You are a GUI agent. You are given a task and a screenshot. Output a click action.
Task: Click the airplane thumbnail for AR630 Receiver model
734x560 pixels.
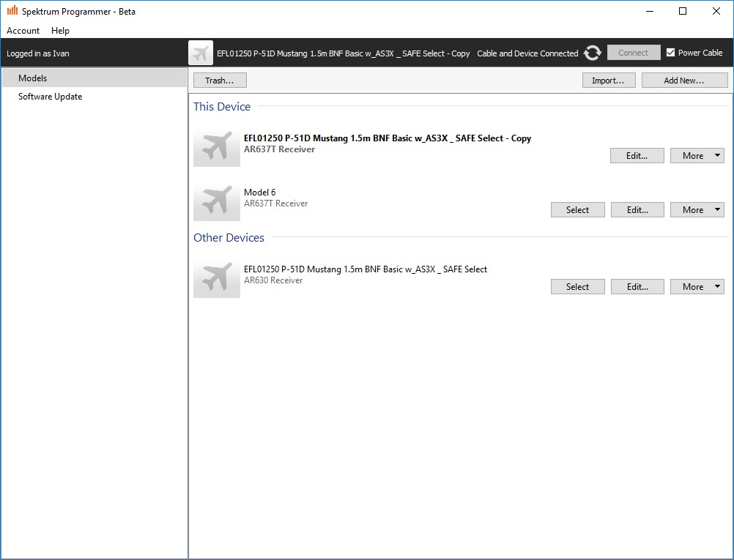tap(217, 279)
